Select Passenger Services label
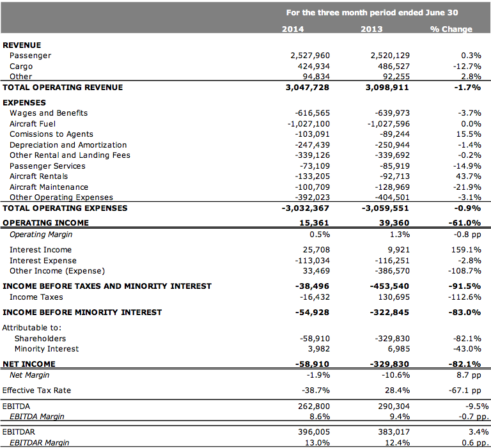 tap(47, 166)
